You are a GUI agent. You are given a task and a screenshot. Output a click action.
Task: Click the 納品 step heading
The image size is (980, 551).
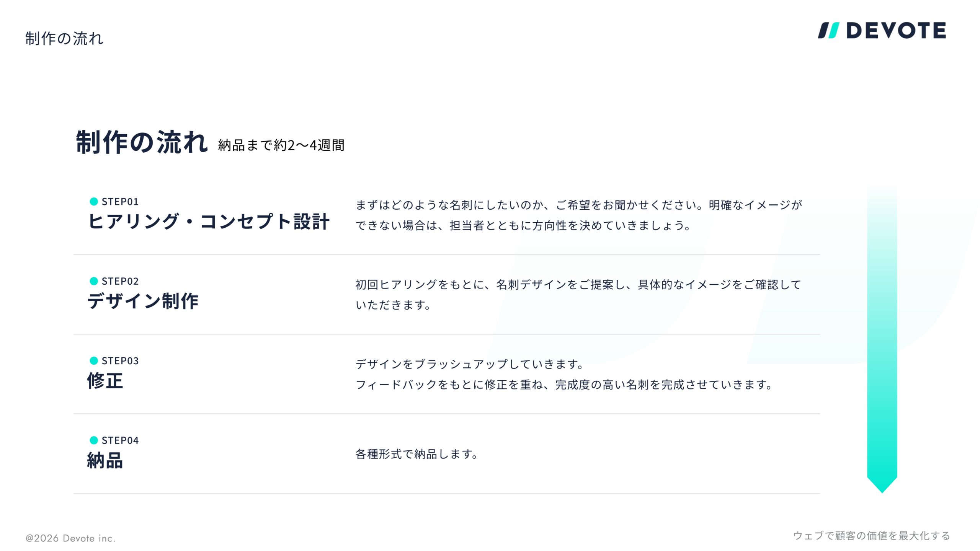(x=105, y=460)
